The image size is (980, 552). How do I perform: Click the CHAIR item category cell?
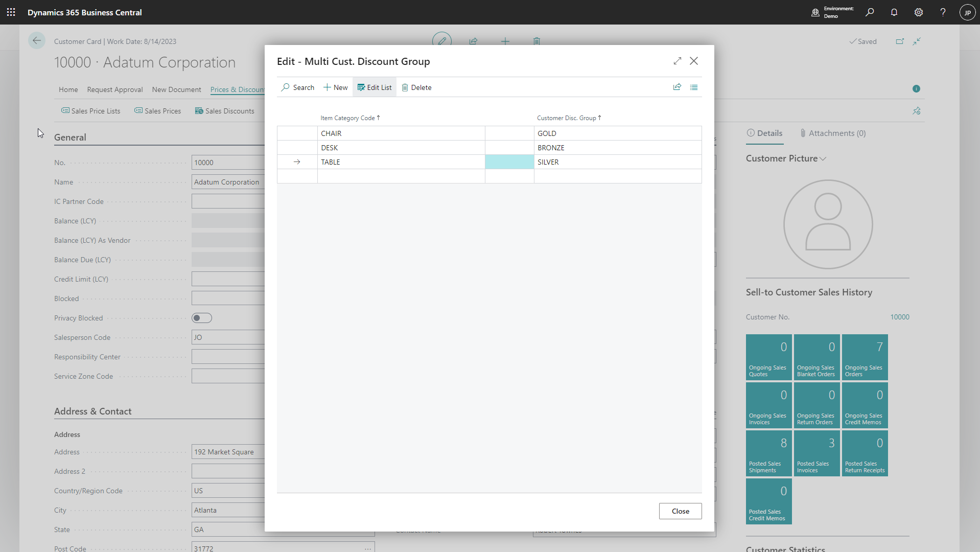click(x=401, y=133)
